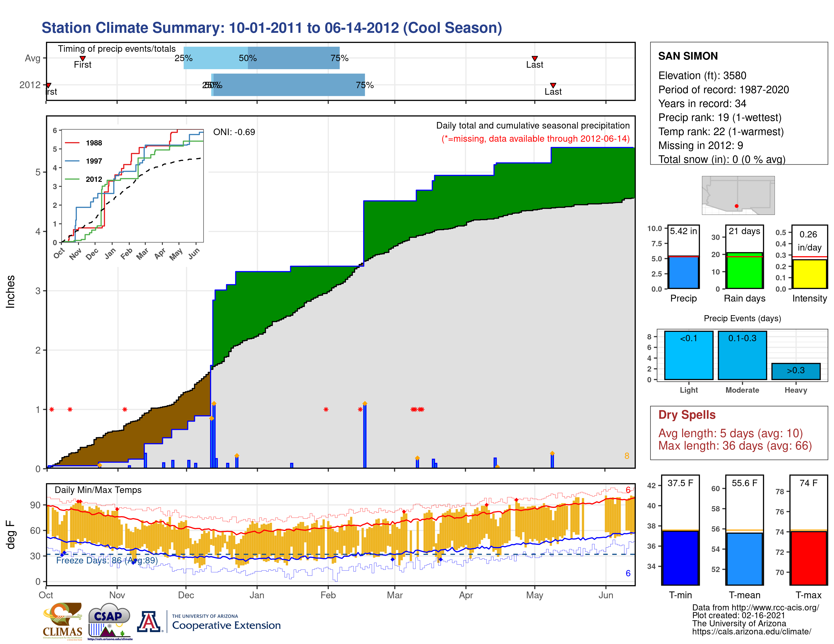The height and width of the screenshot is (644, 834).
Task: Click the yellow Intensity bar
Action: coord(809,274)
